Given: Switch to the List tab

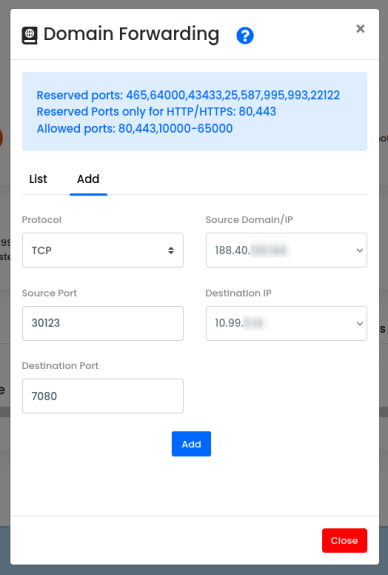Looking at the screenshot, I should [38, 179].
